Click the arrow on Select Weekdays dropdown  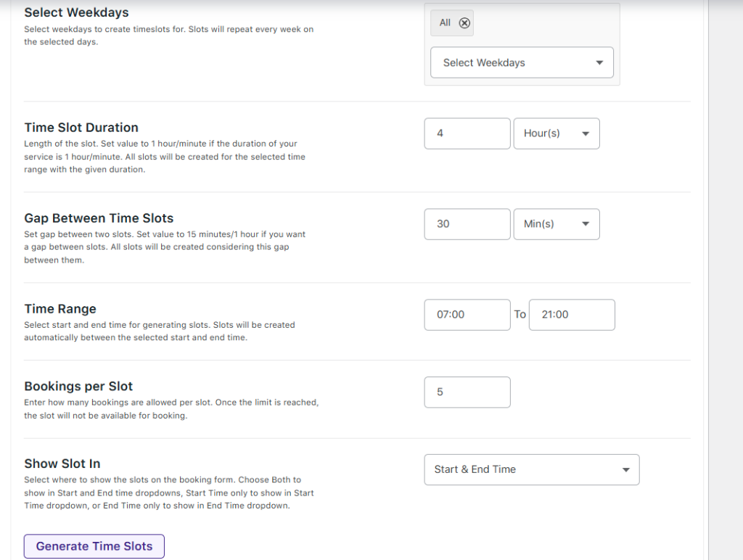pyautogui.click(x=599, y=63)
